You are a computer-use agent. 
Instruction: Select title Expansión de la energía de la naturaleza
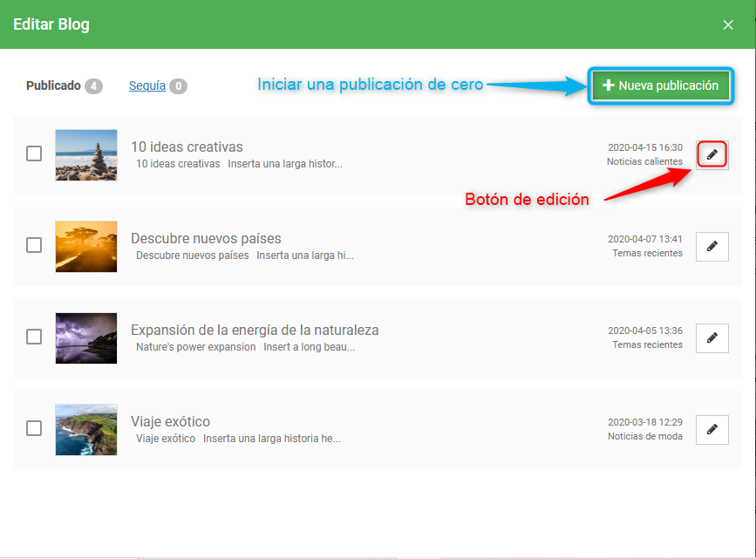click(255, 330)
